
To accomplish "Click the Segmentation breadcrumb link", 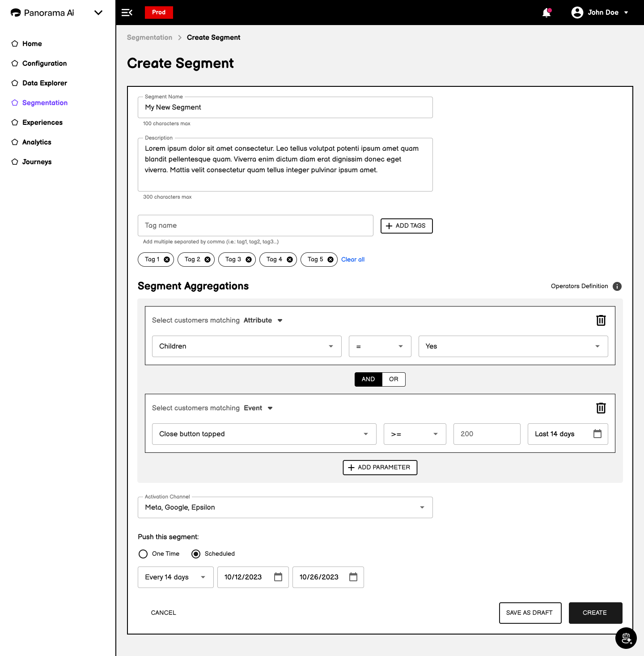I will point(149,38).
